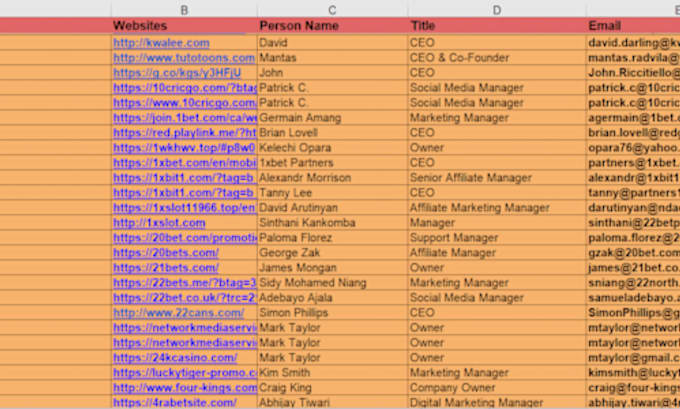680x409 pixels.
Task: Open the https://24kcasino.com/ link
Action: 175,357
